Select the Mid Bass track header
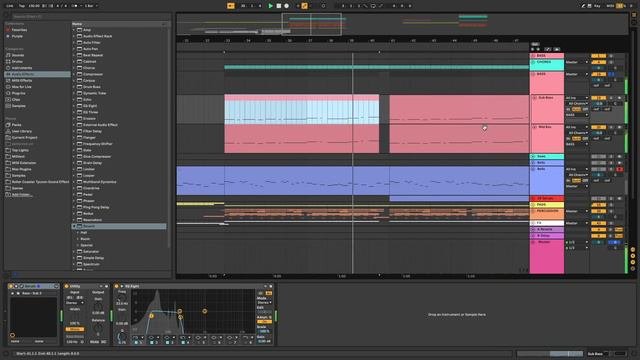 coord(547,139)
